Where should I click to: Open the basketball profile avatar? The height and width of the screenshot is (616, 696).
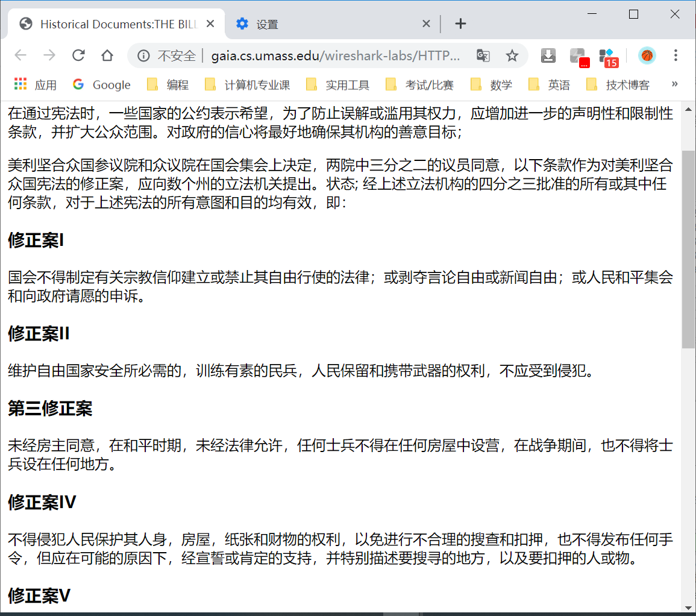[x=647, y=55]
